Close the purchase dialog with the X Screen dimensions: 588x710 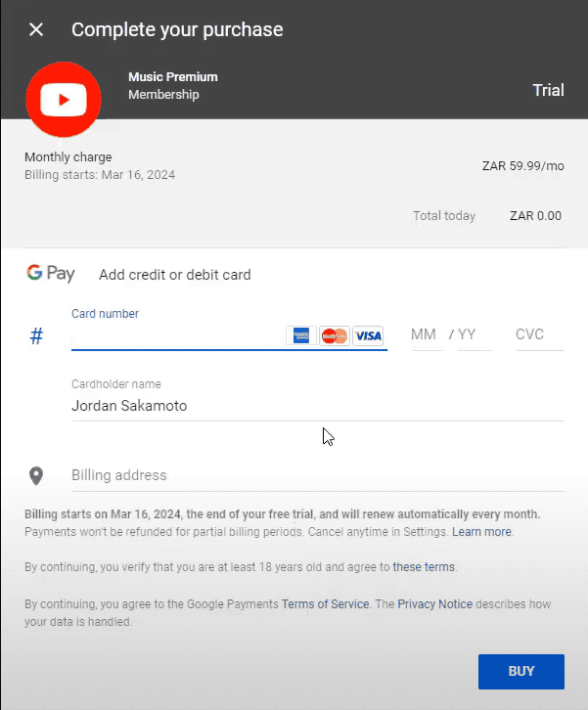tap(36, 30)
